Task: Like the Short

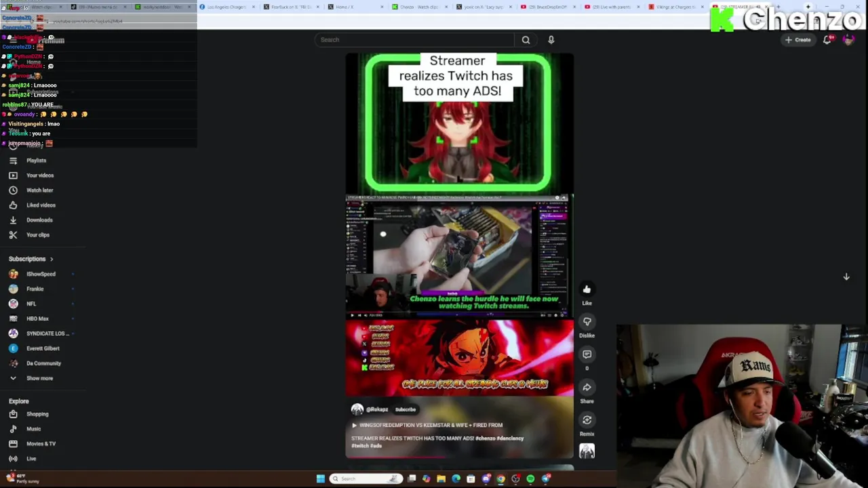Action: tap(587, 289)
